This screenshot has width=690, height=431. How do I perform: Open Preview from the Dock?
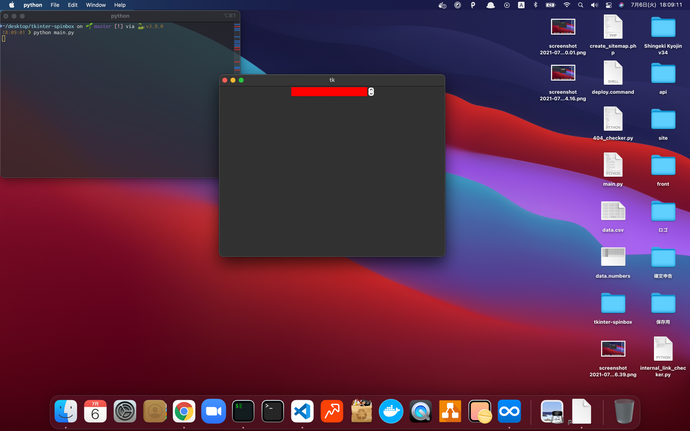552,411
